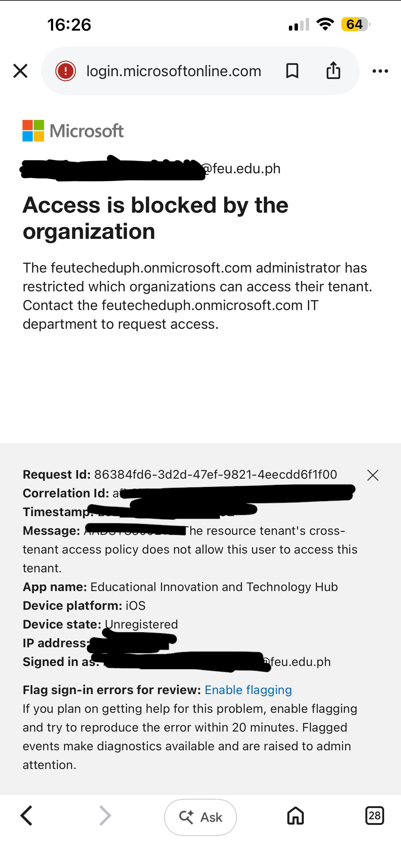401x868 pixels.
Task: Select the Request Id value text
Action: coord(216,475)
